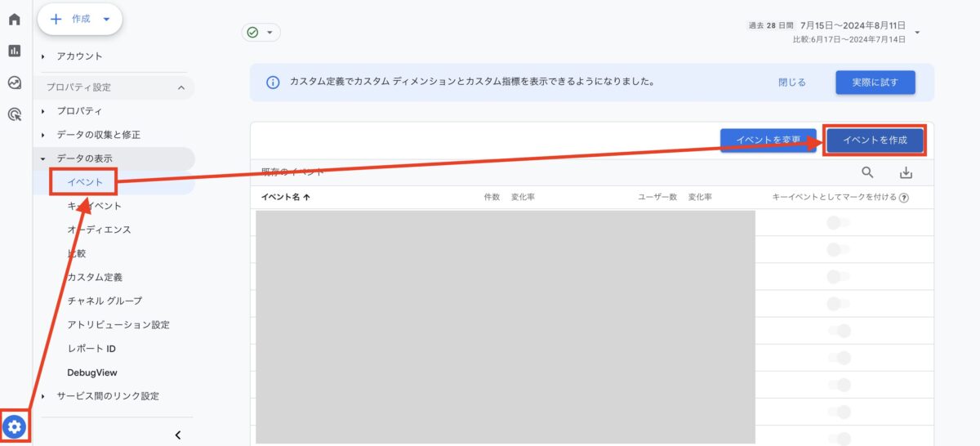Click the イベントを作成 button
980x446 pixels.
(875, 140)
